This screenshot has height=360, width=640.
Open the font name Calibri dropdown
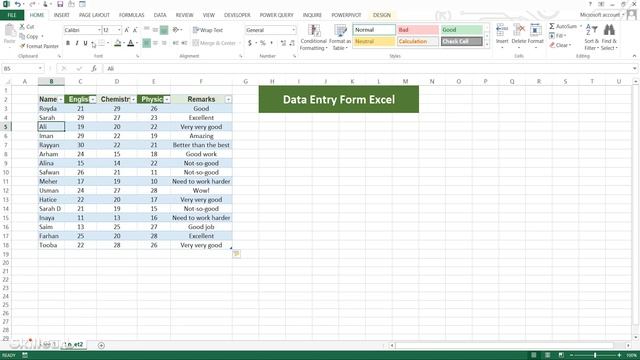click(x=99, y=30)
